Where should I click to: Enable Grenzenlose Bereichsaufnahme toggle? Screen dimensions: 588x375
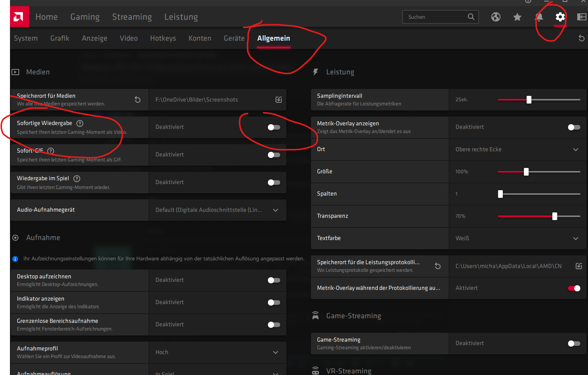(274, 325)
